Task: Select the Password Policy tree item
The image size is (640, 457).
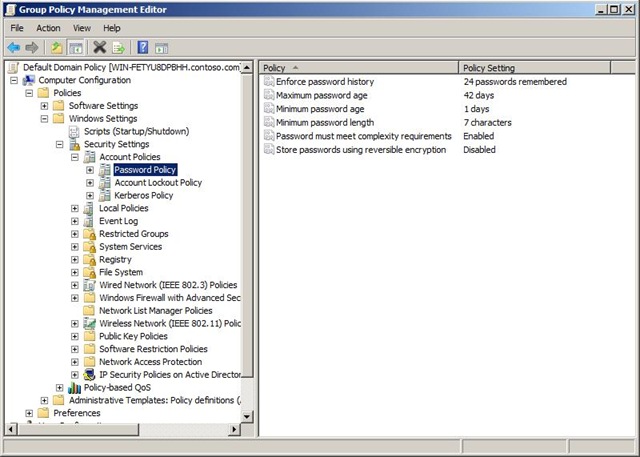Action: click(145, 170)
